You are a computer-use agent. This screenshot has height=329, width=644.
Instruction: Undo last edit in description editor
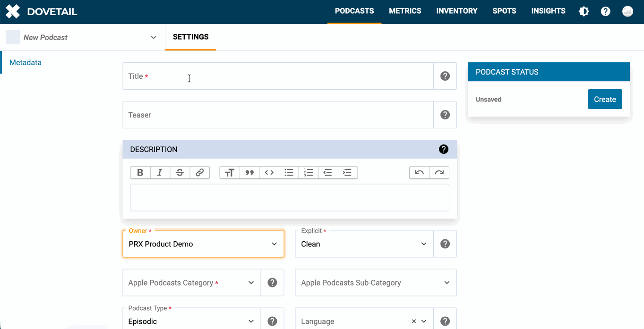(419, 173)
